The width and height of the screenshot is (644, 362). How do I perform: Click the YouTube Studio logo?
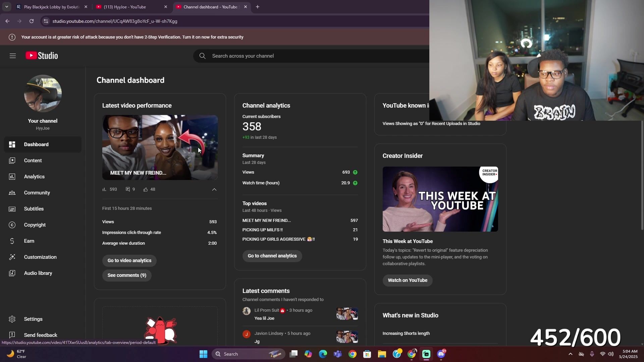pyautogui.click(x=42, y=56)
